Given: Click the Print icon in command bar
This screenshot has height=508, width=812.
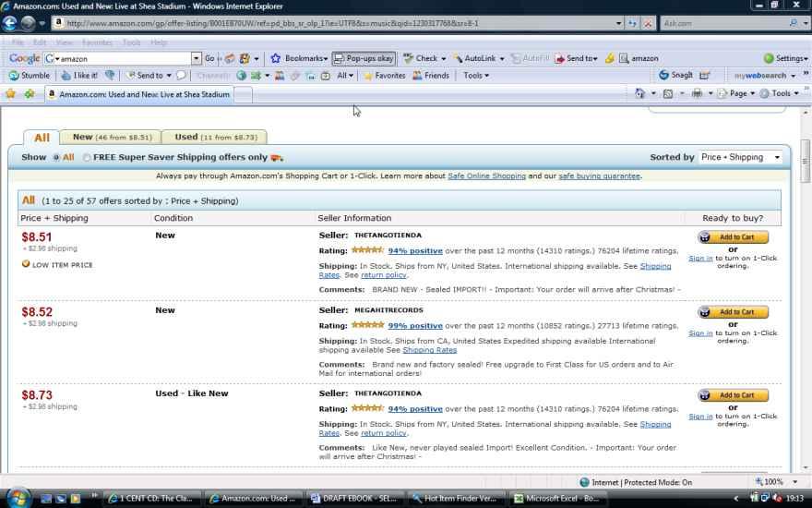Looking at the screenshot, I should point(697,93).
